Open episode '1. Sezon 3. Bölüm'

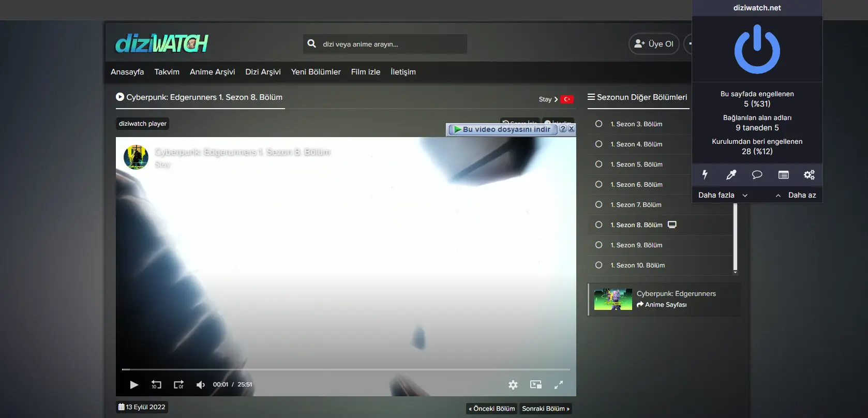click(x=636, y=124)
